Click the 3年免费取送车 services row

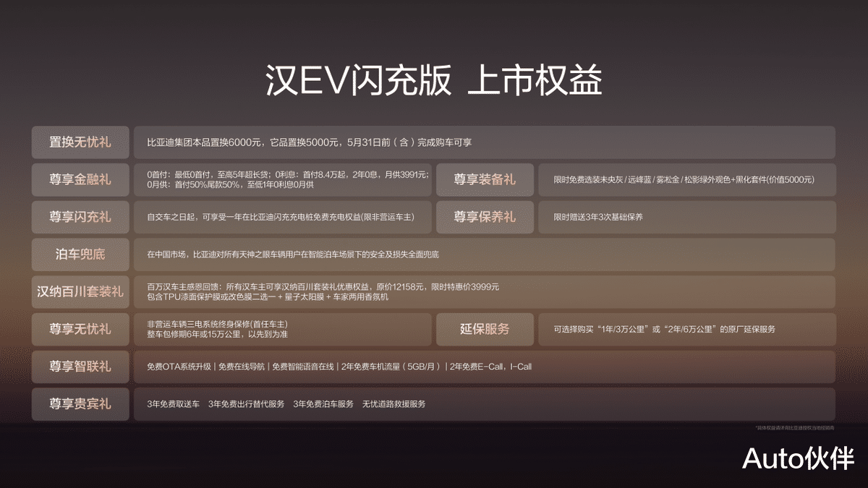click(x=485, y=404)
